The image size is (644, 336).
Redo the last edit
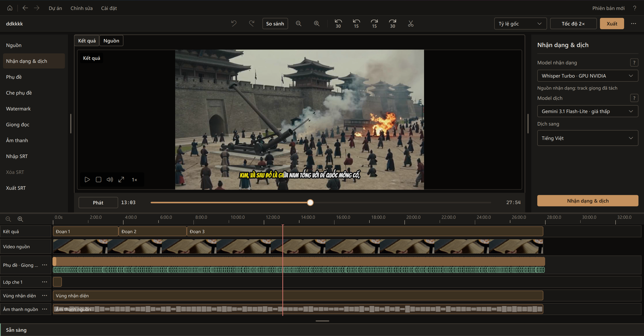252,23
